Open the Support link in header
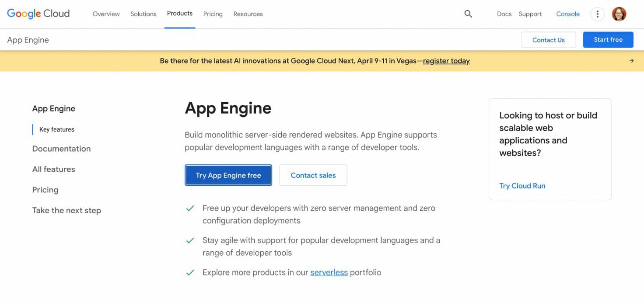Screen dimensions: 644x306 click(530, 14)
